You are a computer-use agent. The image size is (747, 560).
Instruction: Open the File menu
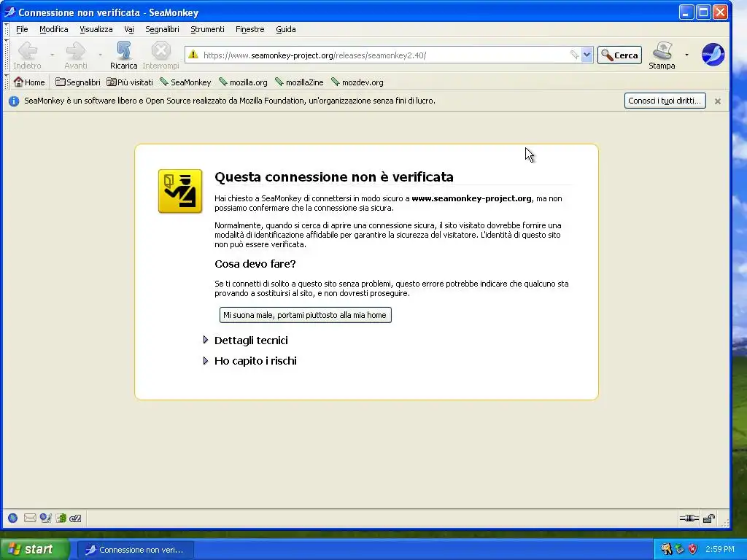22,29
